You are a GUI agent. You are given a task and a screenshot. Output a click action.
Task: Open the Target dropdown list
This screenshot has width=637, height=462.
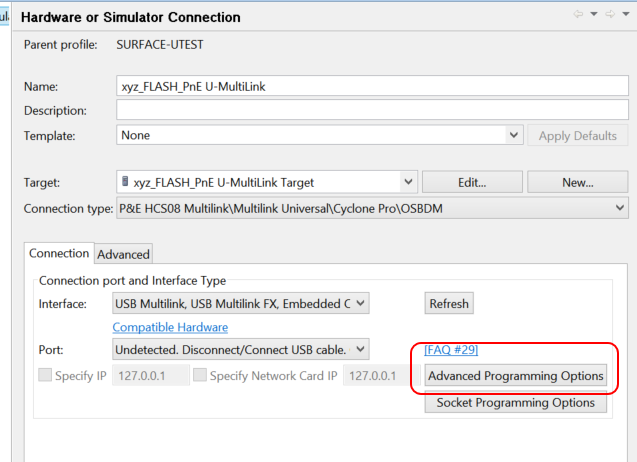coord(408,182)
